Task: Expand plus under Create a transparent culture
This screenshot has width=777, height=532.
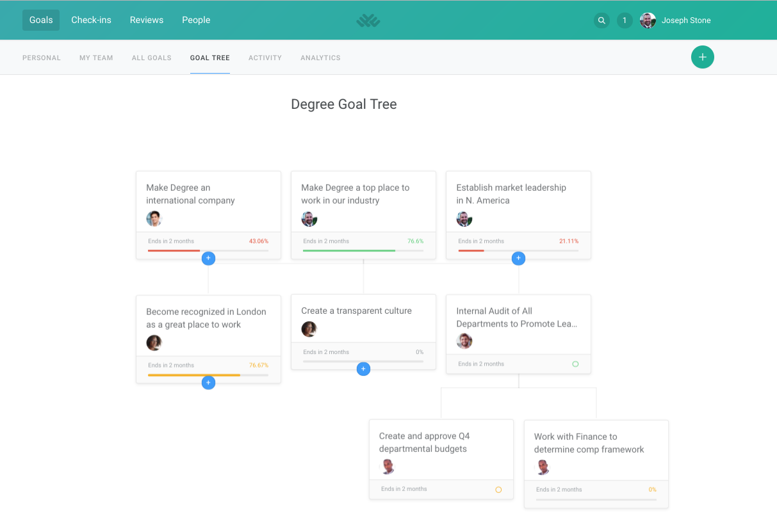Action: point(363,369)
